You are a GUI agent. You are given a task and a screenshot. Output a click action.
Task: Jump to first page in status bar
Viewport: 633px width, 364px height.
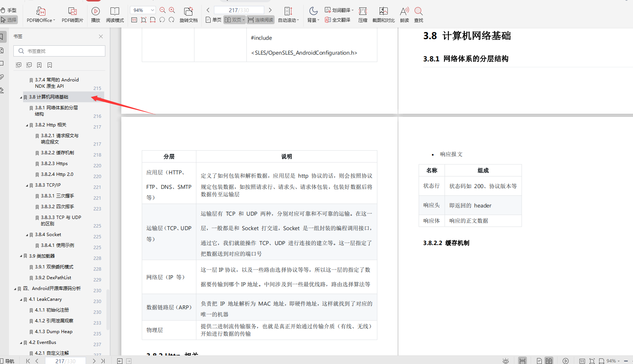coord(28,361)
